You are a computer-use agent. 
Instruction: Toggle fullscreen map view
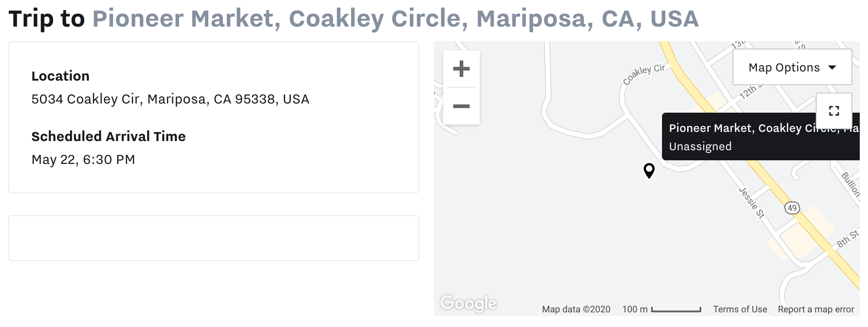point(834,111)
